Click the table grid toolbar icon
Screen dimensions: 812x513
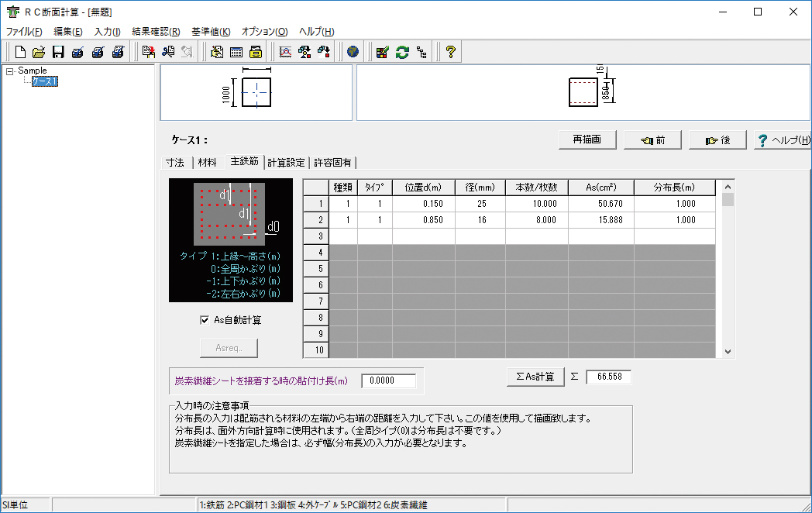pos(236,53)
